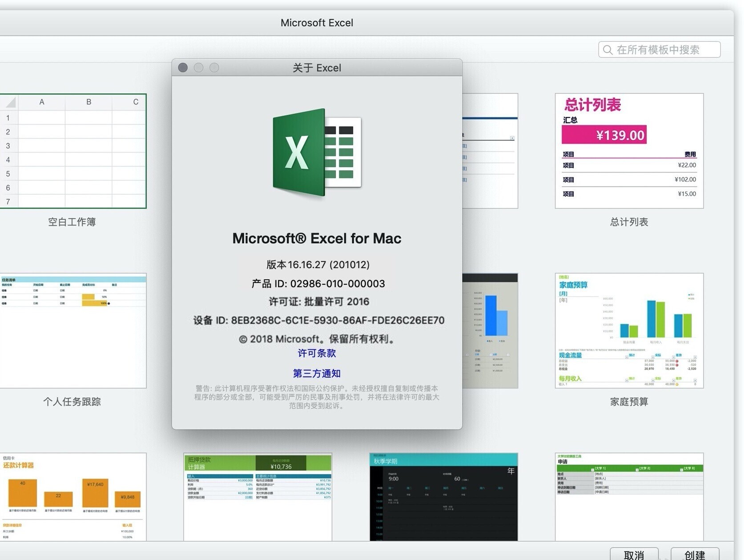The width and height of the screenshot is (744, 560).
Task: Click the 设备 ID text line
Action: tap(319, 320)
